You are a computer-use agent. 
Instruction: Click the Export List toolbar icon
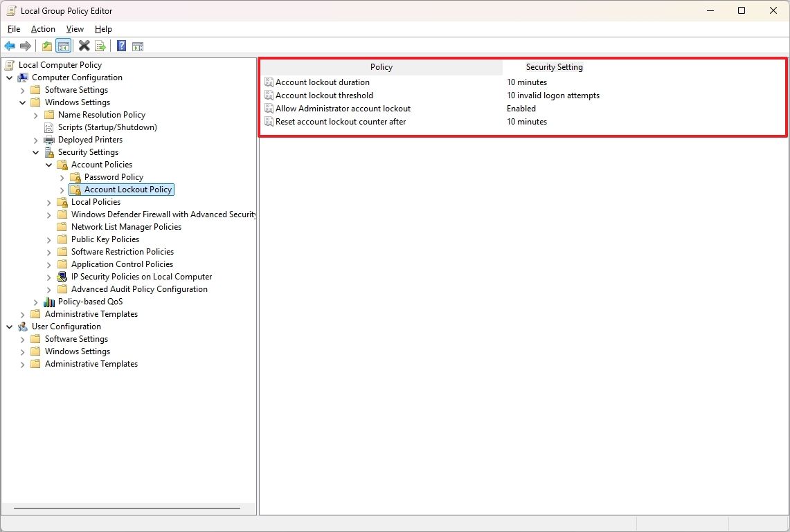pyautogui.click(x=100, y=46)
